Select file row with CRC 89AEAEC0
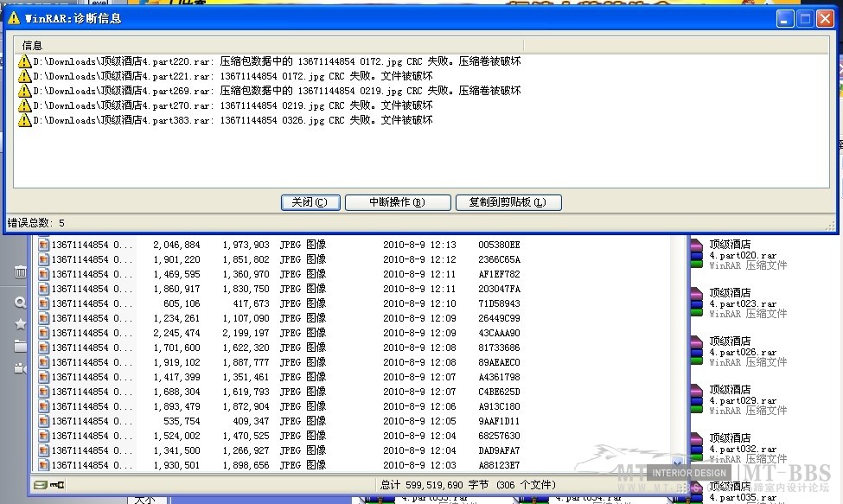The image size is (843, 504). coord(279,363)
